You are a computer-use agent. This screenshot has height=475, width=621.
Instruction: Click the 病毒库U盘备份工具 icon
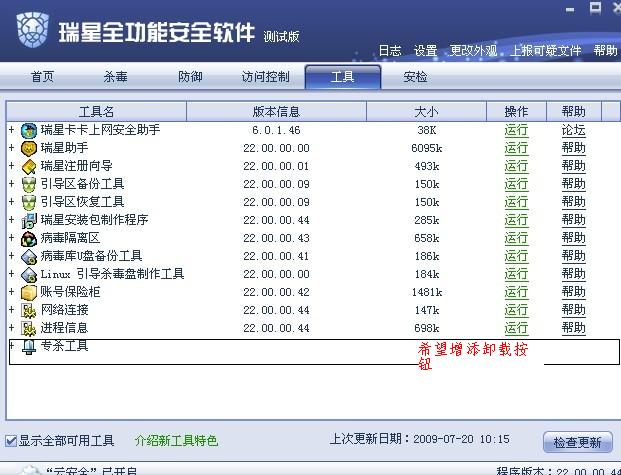(29, 257)
